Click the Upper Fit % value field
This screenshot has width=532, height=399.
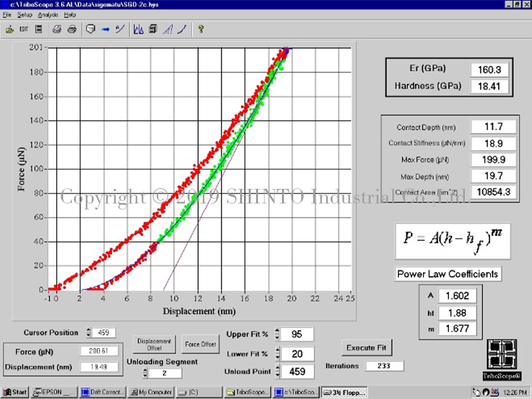[x=297, y=334]
